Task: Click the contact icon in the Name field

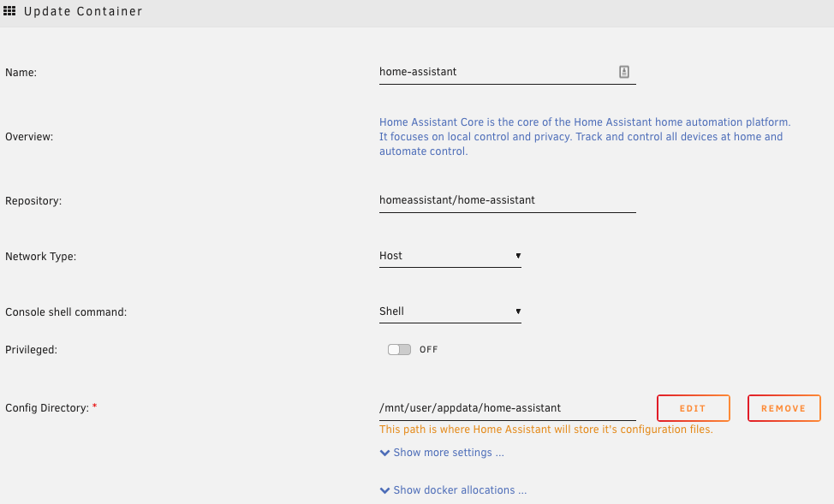Action: [x=624, y=72]
